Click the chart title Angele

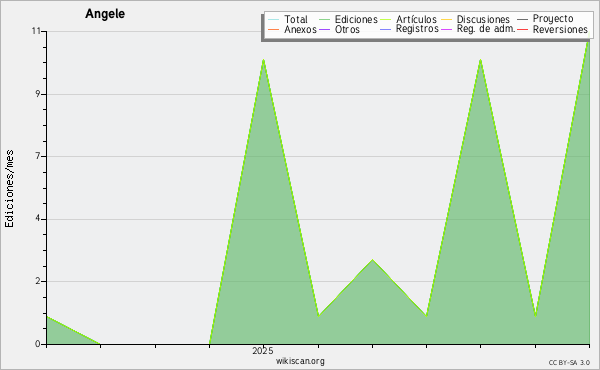[x=105, y=14]
